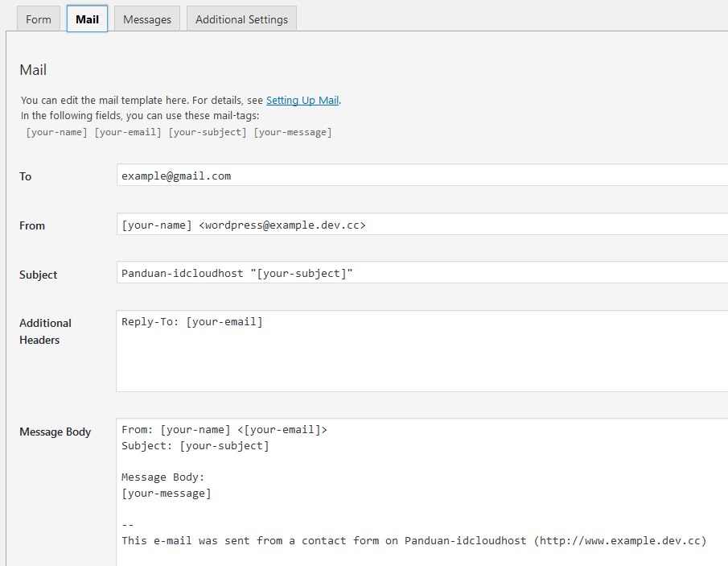
Task: Click the Additional Headers field label
Action: click(45, 331)
